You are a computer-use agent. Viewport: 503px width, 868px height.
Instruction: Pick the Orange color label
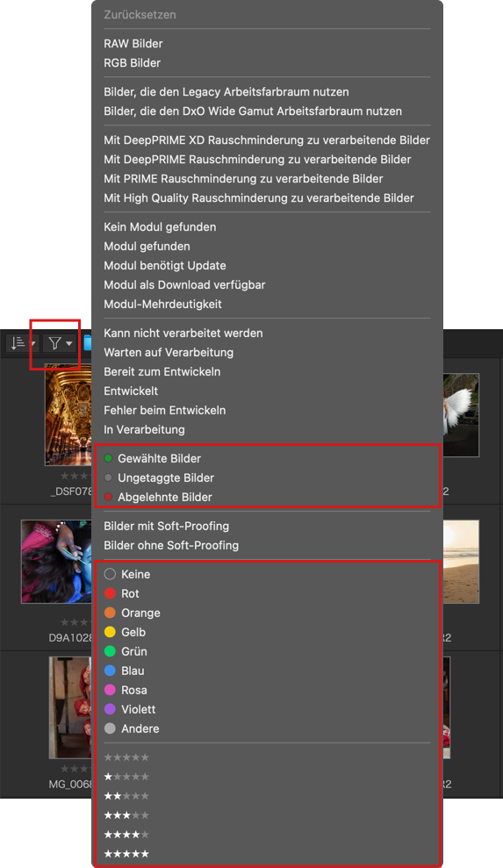[133, 613]
